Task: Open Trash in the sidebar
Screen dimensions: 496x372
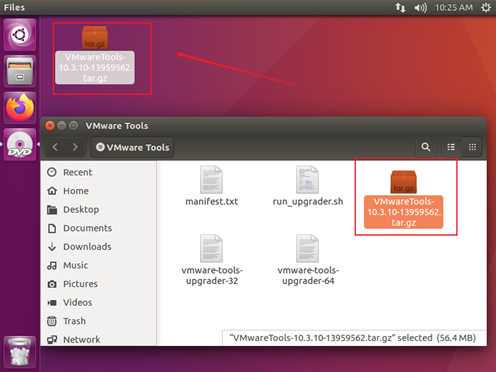Action: coord(99,321)
